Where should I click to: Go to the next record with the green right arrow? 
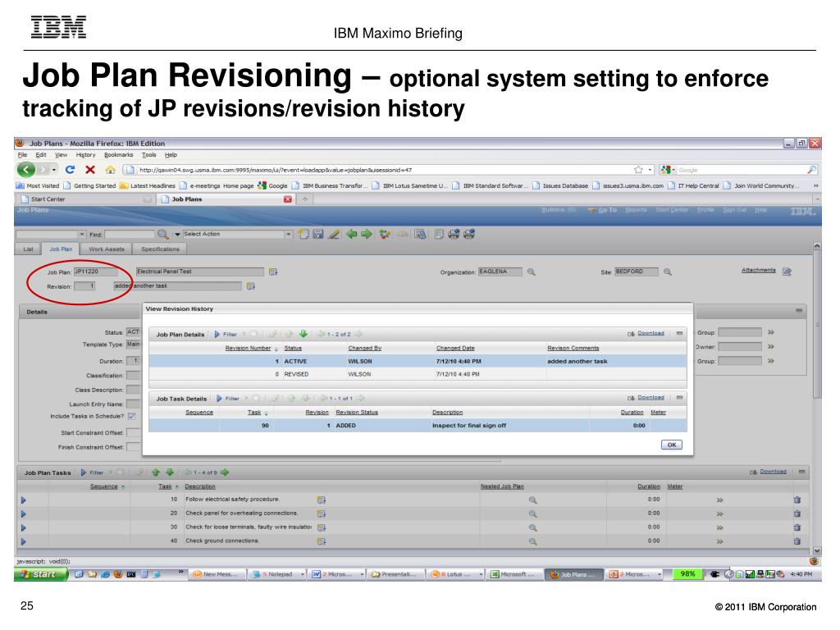pos(367,234)
